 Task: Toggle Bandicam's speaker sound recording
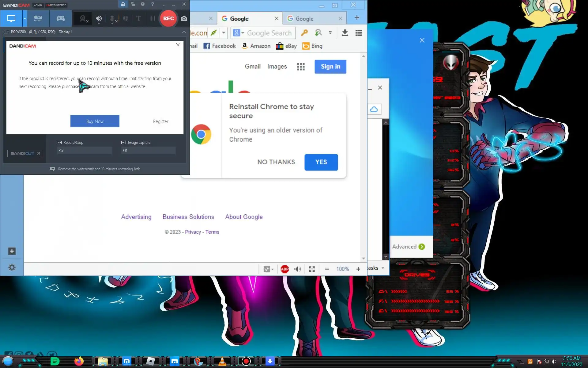tap(99, 19)
